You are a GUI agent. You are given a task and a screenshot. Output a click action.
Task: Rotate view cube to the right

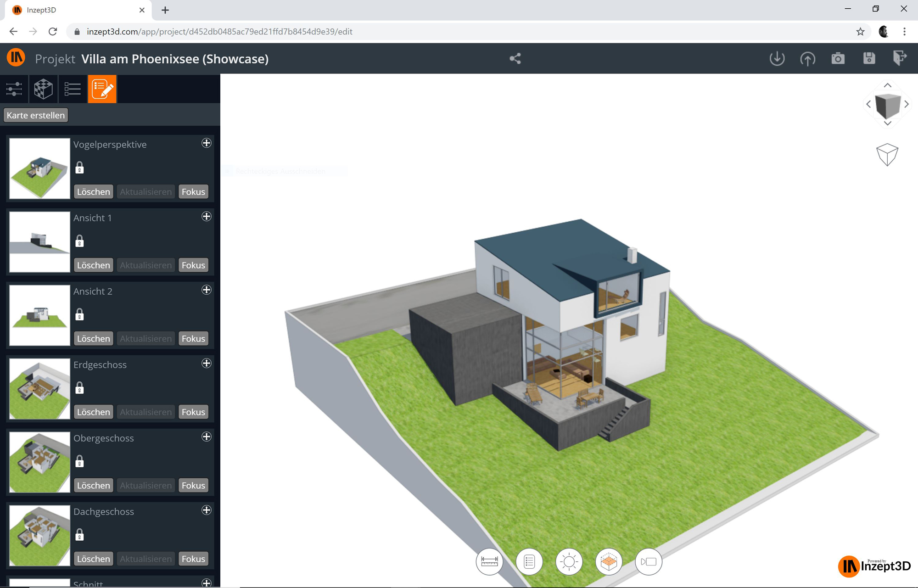tap(907, 104)
